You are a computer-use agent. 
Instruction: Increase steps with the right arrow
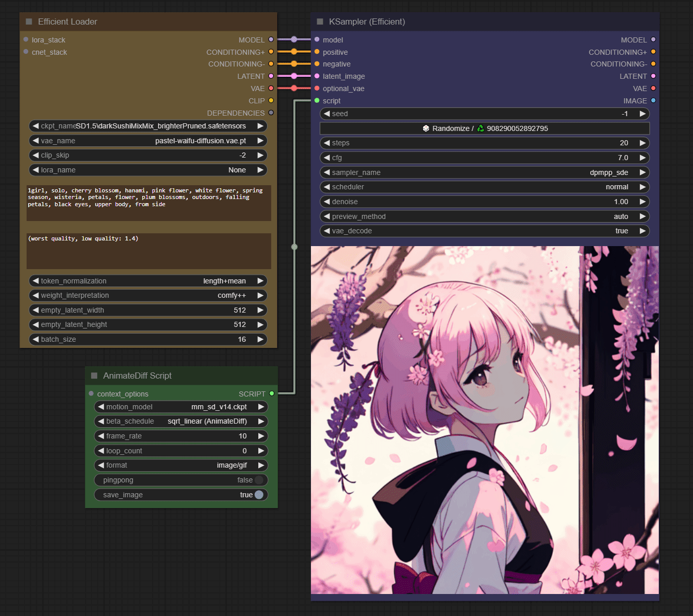point(643,143)
